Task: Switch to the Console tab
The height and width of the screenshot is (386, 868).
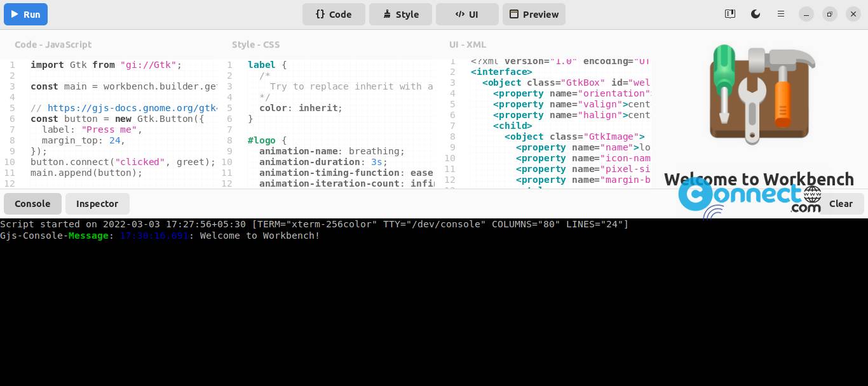Action: point(32,204)
